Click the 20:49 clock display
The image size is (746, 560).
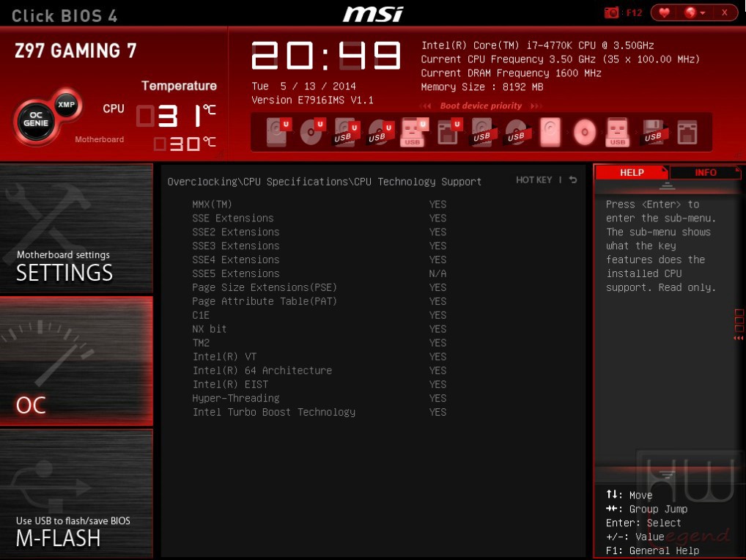pos(326,56)
